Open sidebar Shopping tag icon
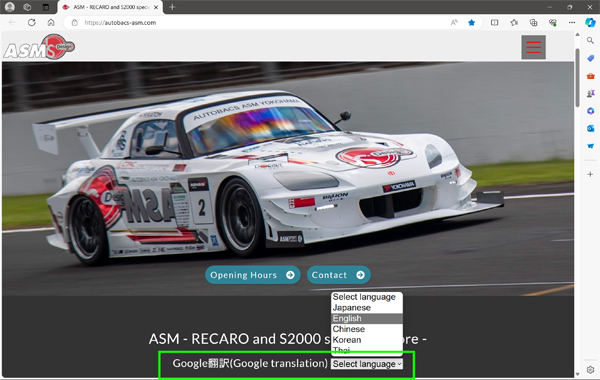Screen dimensions: 600x380 click(x=590, y=58)
